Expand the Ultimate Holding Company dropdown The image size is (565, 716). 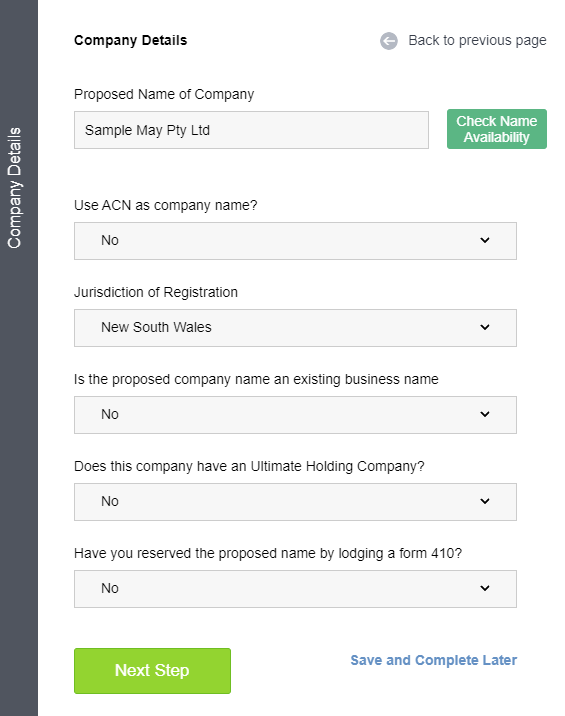pyautogui.click(x=295, y=502)
